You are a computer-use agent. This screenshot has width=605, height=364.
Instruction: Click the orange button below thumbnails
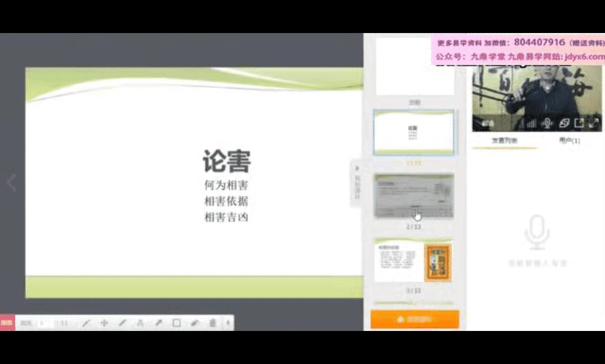coord(415,319)
